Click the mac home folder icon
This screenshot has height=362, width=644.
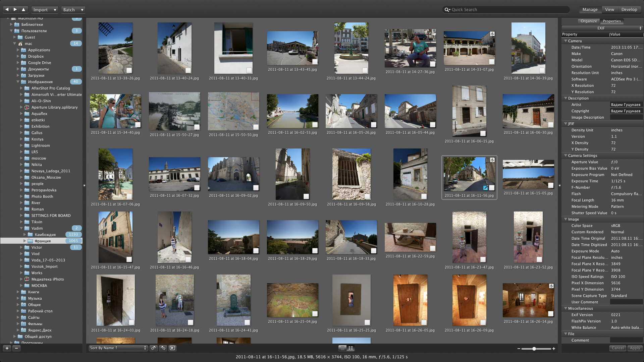click(x=20, y=44)
